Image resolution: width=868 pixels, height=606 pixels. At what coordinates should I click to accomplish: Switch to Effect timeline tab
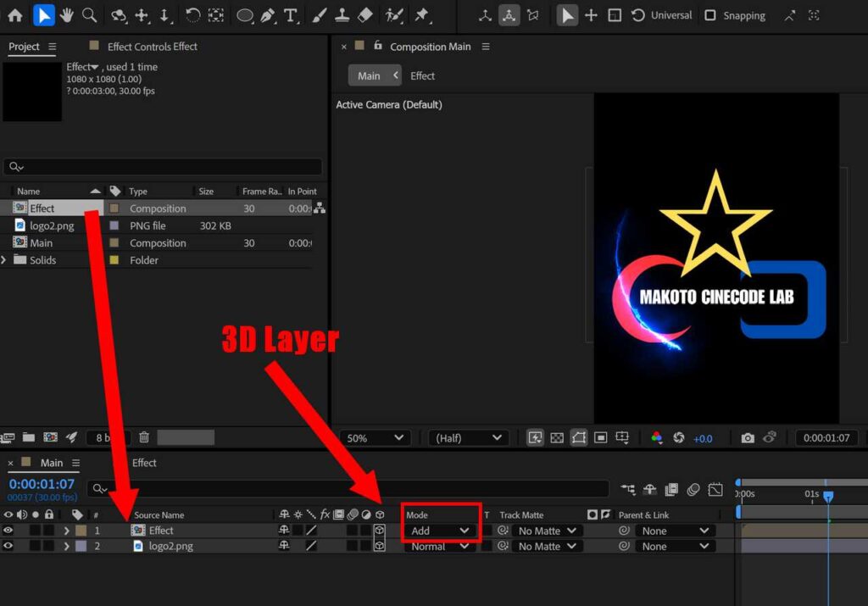pyautogui.click(x=144, y=463)
